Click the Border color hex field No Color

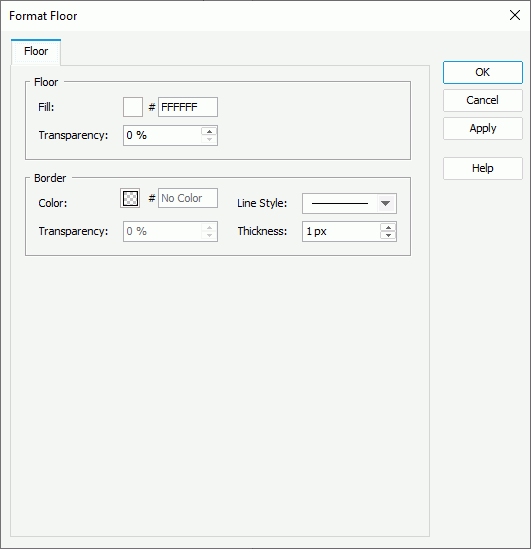(188, 198)
